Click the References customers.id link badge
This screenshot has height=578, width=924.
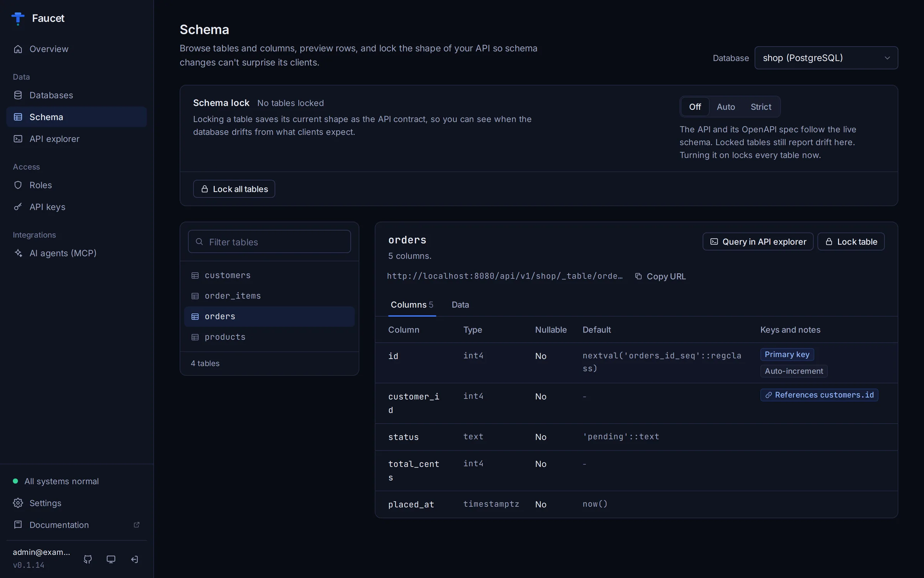(x=819, y=395)
